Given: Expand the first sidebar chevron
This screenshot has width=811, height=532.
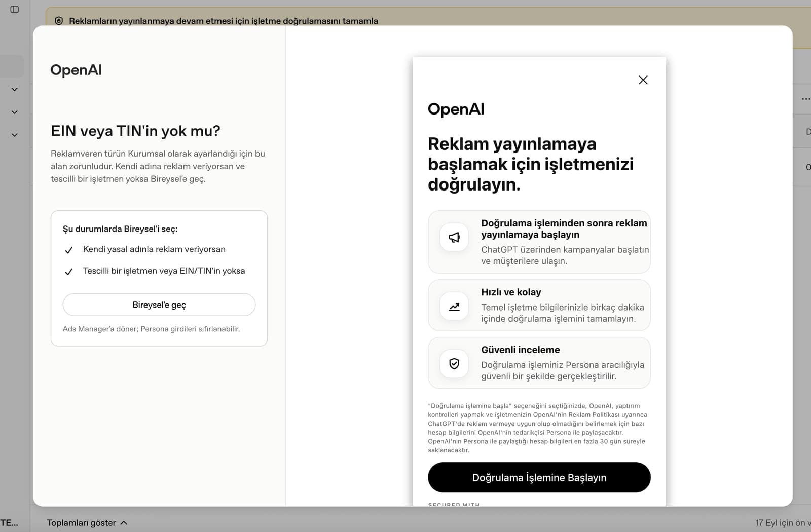Looking at the screenshot, I should [x=15, y=90].
